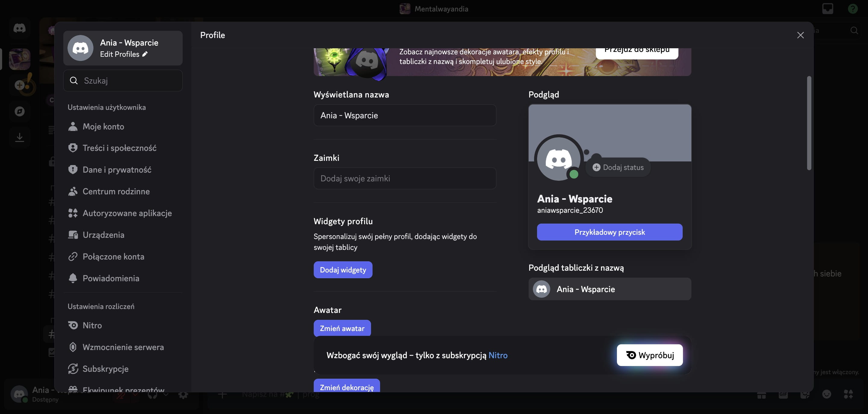Click the Wyświetlana nazwa input field
The image size is (868, 414).
click(x=405, y=115)
